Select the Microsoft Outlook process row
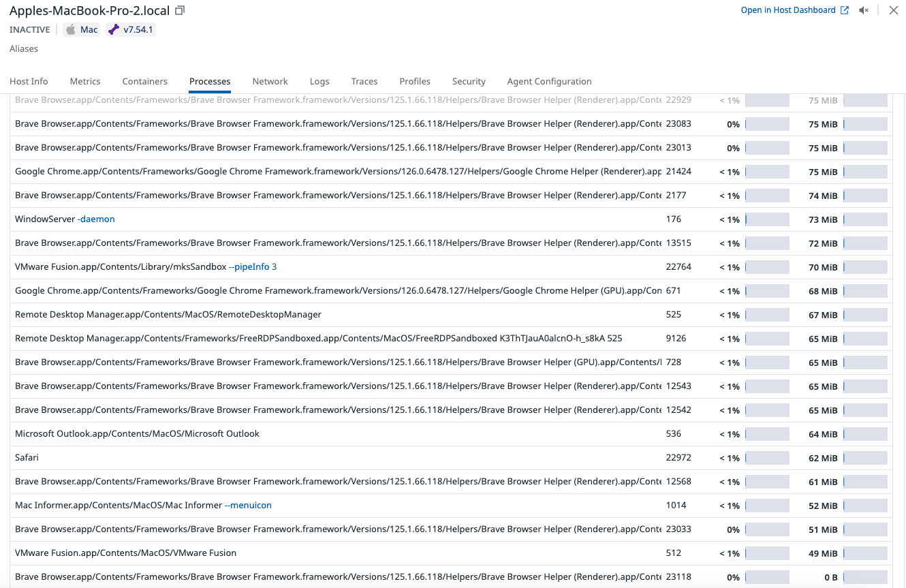Viewport: 906px width, 588px height. point(451,434)
